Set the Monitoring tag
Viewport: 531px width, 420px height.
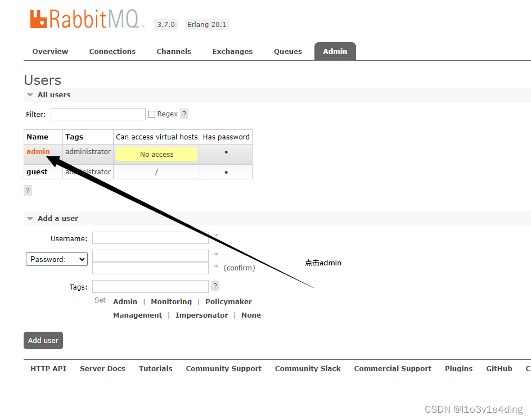pos(172,301)
